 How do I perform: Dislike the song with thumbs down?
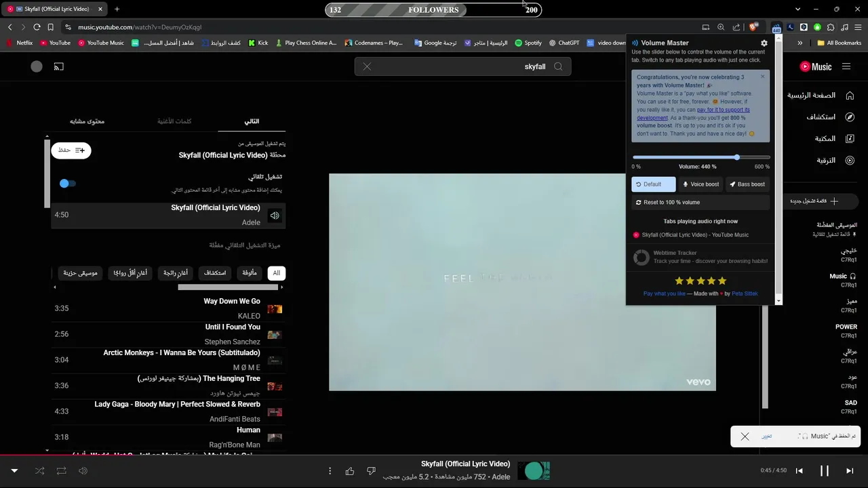(371, 471)
